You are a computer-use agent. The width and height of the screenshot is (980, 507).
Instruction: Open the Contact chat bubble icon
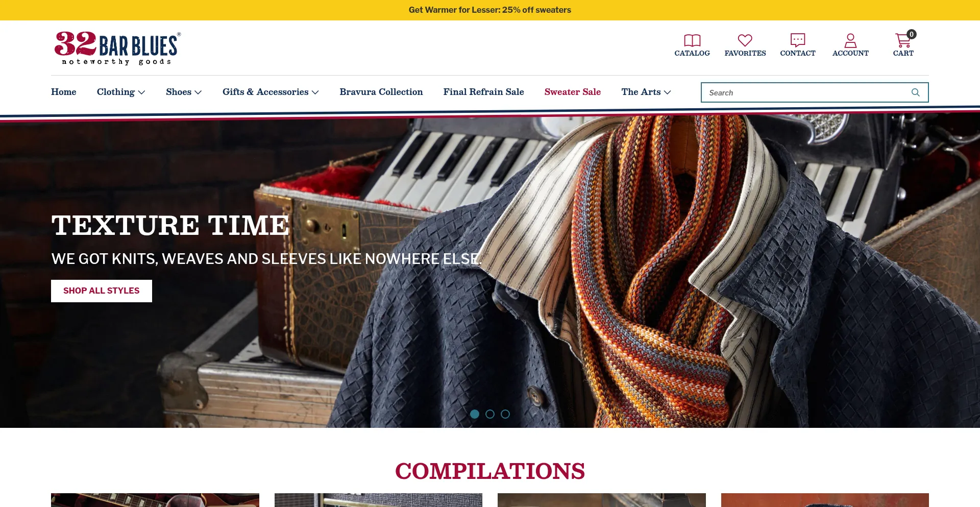coord(798,40)
